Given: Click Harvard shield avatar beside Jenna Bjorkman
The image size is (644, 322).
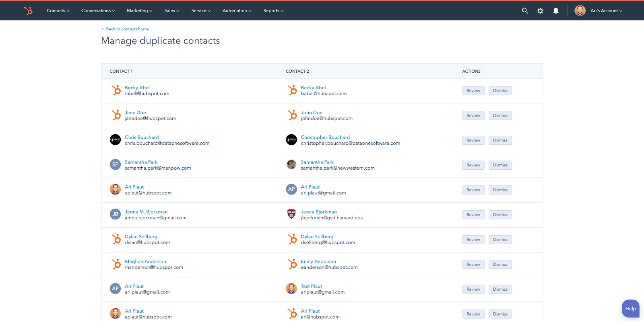Looking at the screenshot, I should [291, 214].
